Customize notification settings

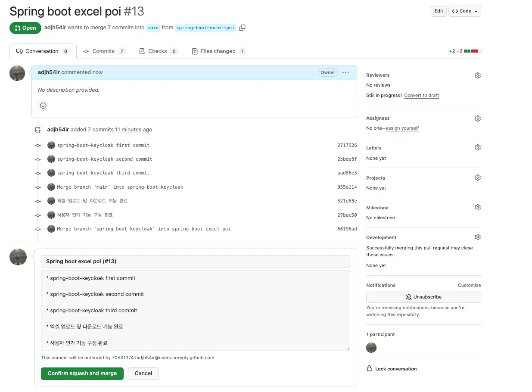coord(469,285)
